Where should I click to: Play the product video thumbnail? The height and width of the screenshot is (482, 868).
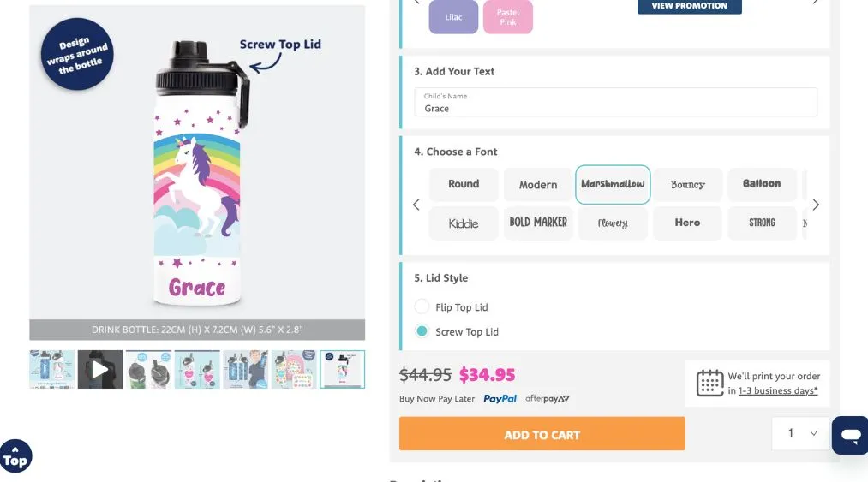(100, 369)
